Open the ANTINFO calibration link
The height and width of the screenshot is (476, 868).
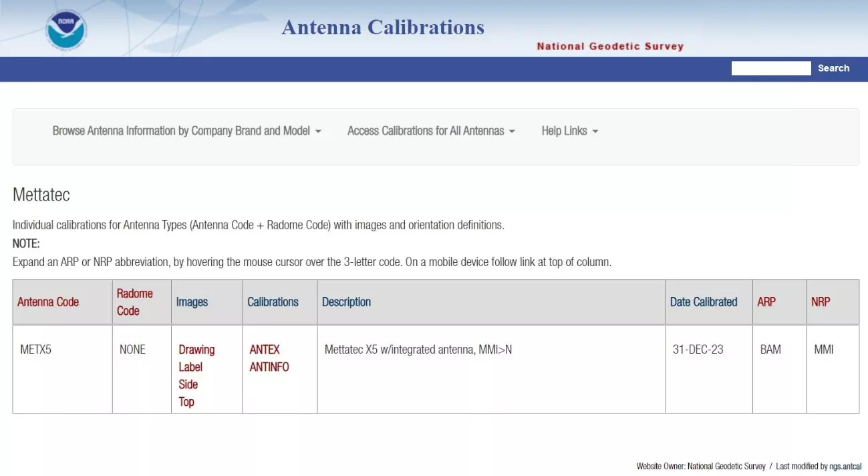[x=269, y=367]
